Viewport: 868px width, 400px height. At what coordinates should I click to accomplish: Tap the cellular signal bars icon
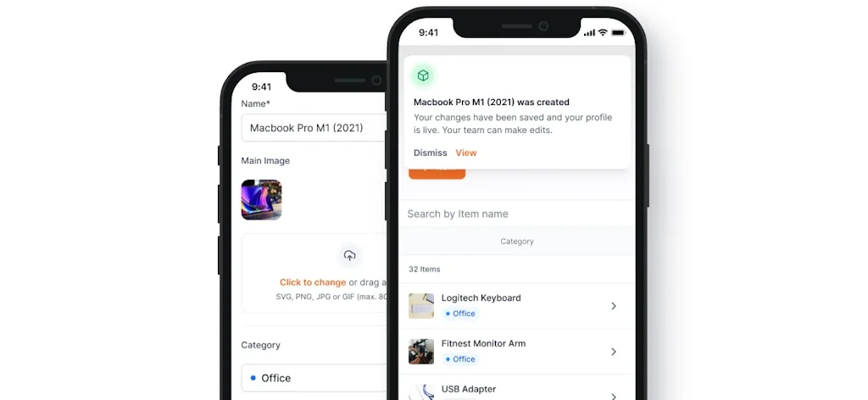tap(590, 33)
